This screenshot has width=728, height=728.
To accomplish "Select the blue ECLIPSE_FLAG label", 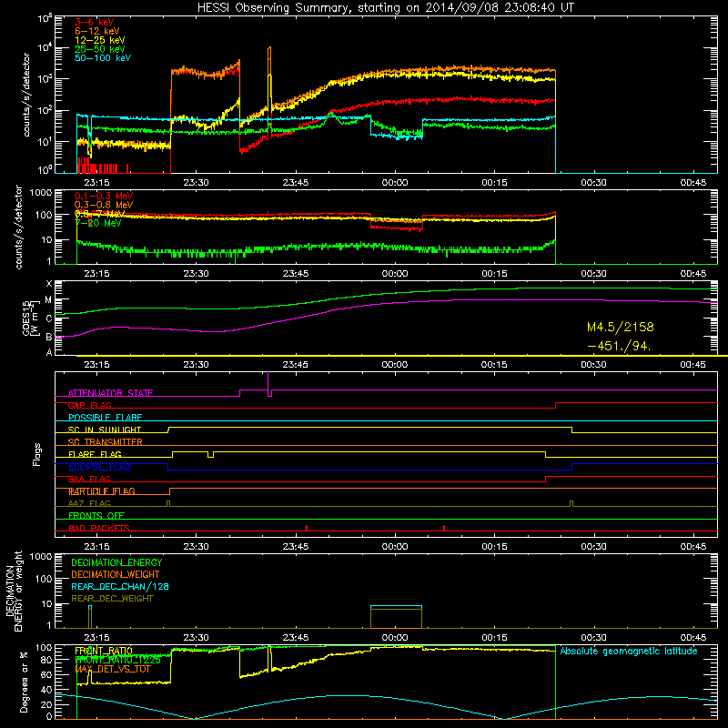I will [x=99, y=467].
